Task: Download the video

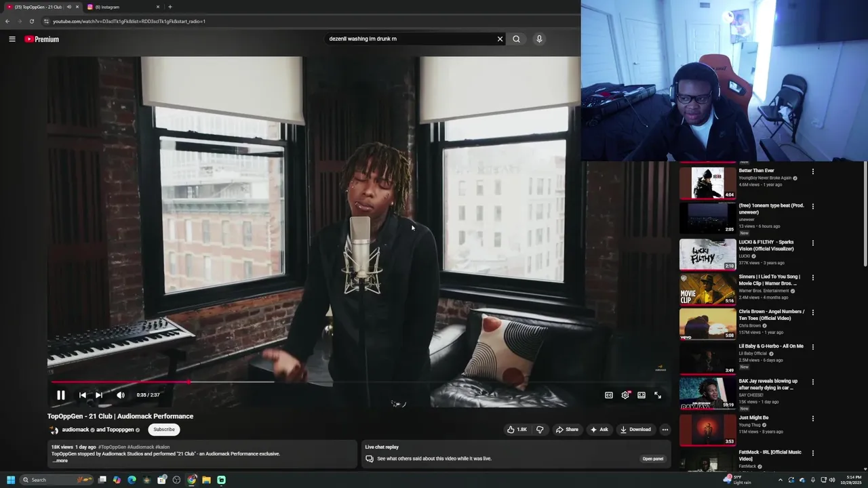Action: click(x=635, y=429)
